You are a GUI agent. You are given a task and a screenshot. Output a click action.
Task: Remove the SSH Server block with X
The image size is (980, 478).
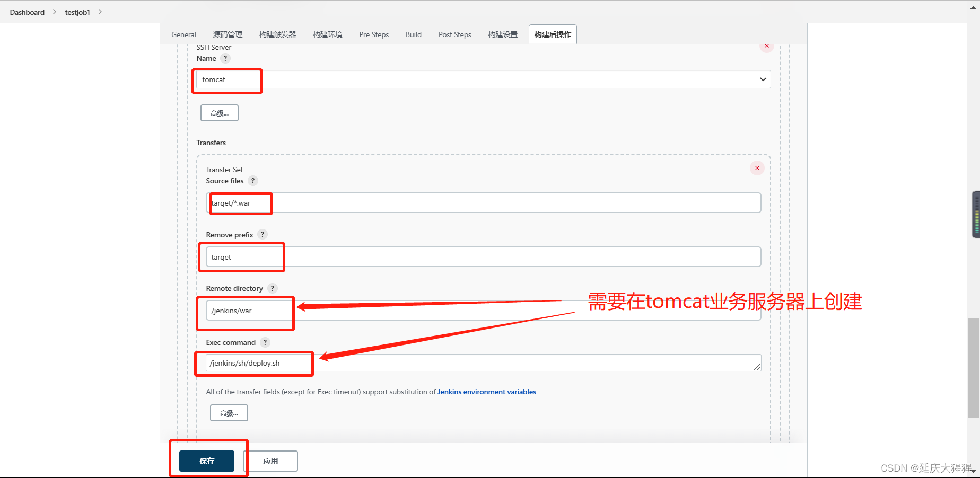pyautogui.click(x=767, y=46)
